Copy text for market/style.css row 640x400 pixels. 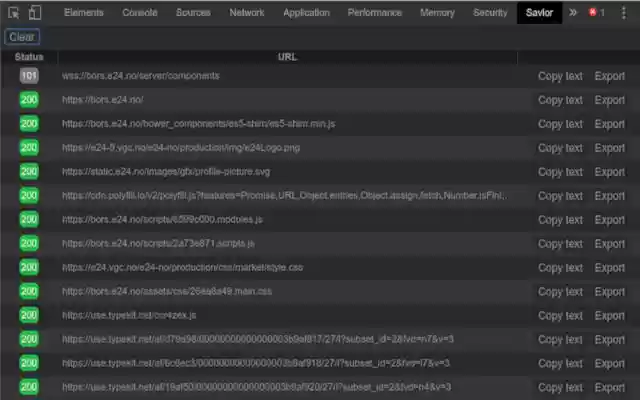point(560,268)
